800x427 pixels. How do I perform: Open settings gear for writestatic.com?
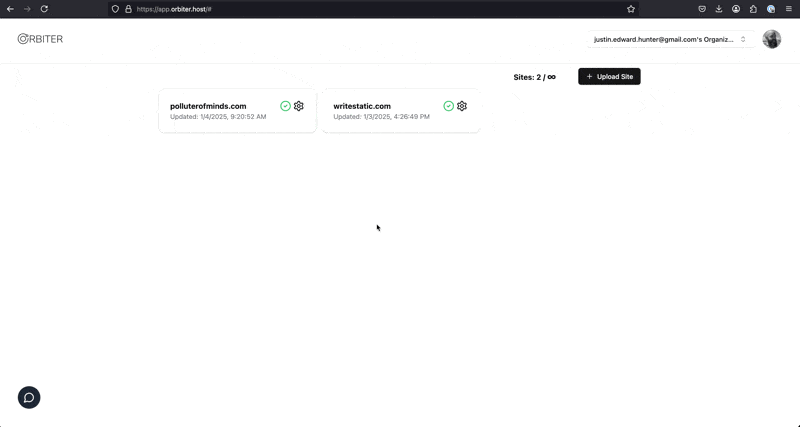point(462,106)
